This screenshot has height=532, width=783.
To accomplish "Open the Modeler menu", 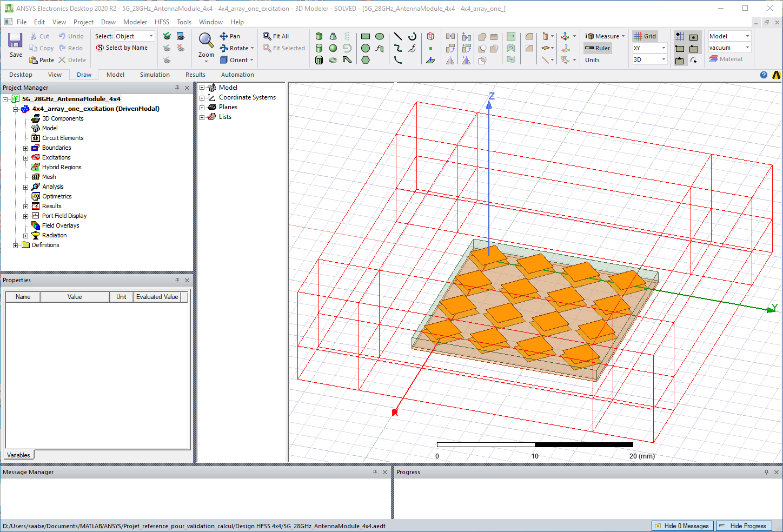I will tap(135, 22).
